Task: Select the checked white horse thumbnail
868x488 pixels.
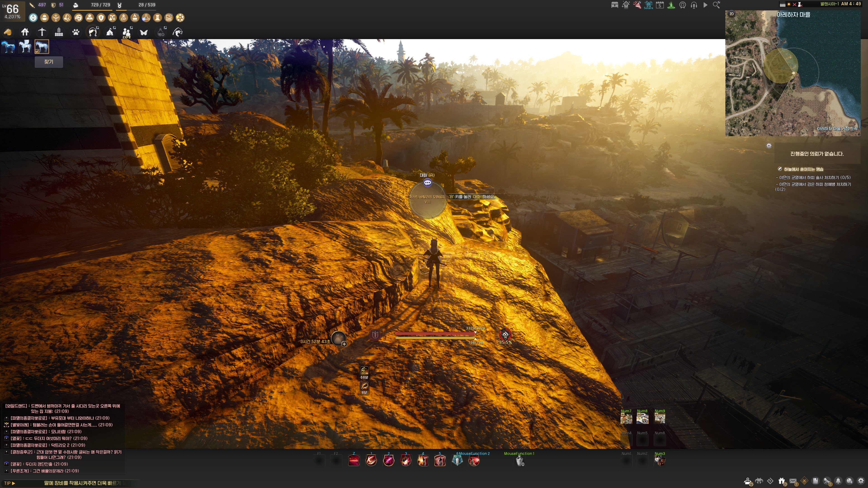Action: 42,47
